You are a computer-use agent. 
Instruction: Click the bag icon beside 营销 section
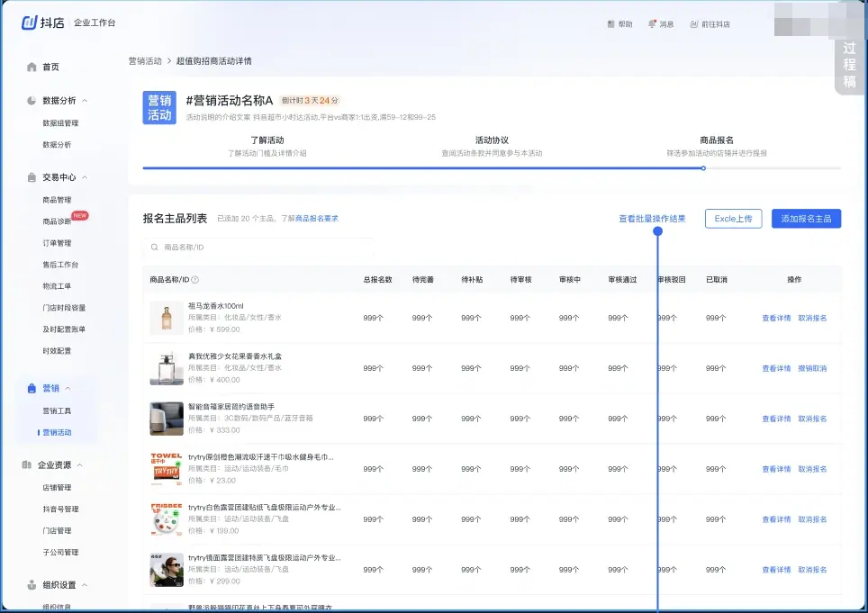pos(32,388)
